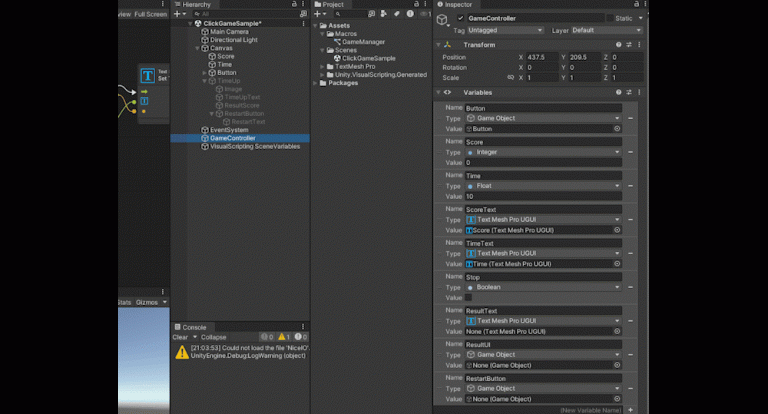Viewport: 768px width, 414px height.
Task: Open the Transform component presets icon
Action: [629, 45]
